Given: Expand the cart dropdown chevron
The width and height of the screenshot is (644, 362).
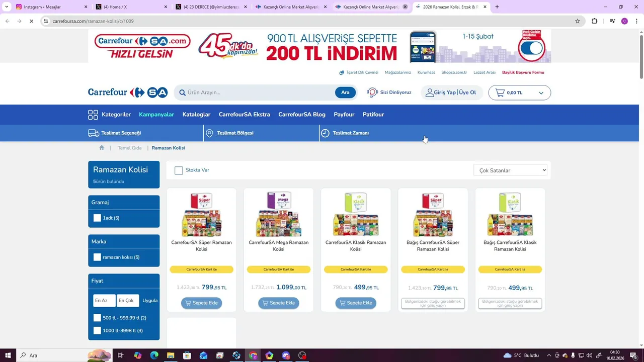Looking at the screenshot, I should click(x=541, y=93).
